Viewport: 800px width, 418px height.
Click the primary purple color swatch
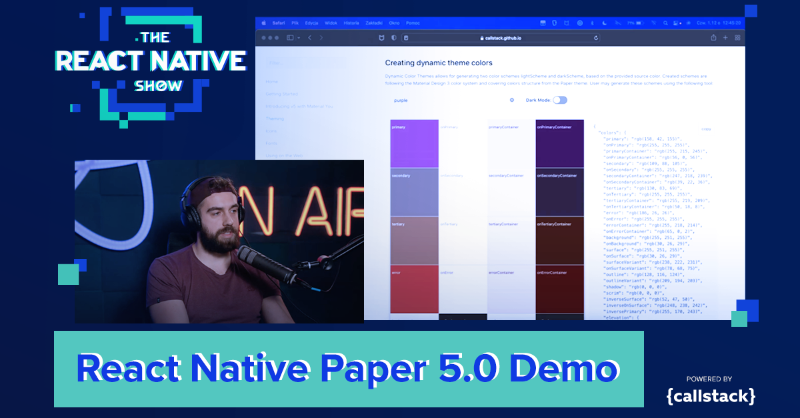coord(414,143)
